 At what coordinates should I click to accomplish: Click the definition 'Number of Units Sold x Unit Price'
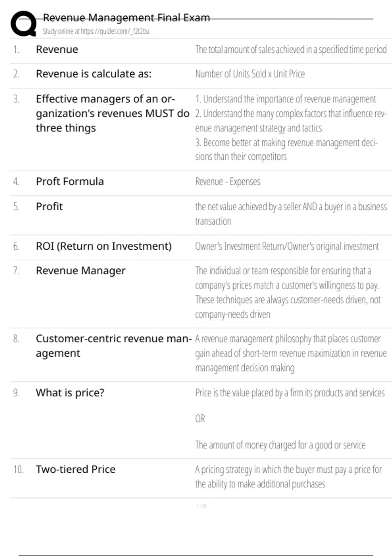[250, 74]
